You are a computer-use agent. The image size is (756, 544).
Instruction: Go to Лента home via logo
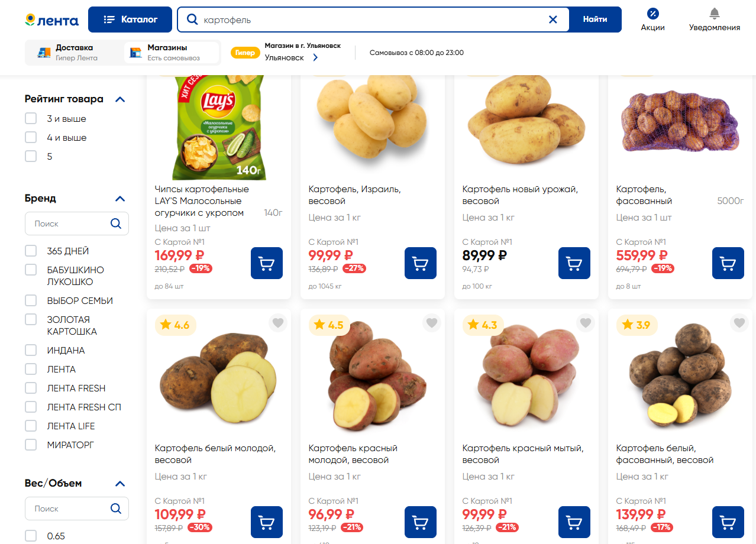click(52, 20)
